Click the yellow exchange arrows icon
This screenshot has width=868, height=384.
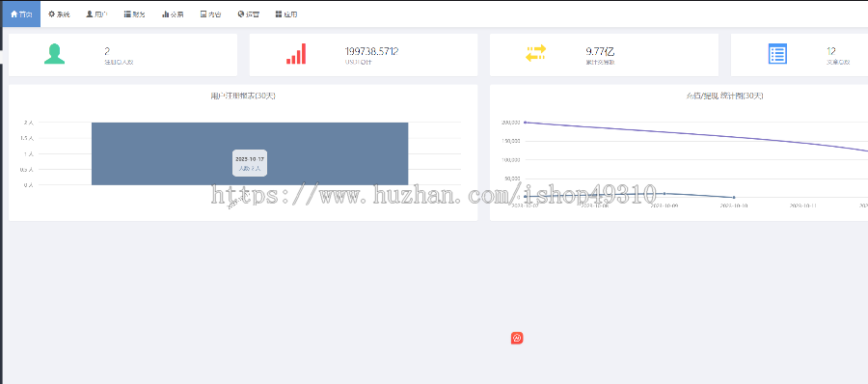[x=536, y=53]
